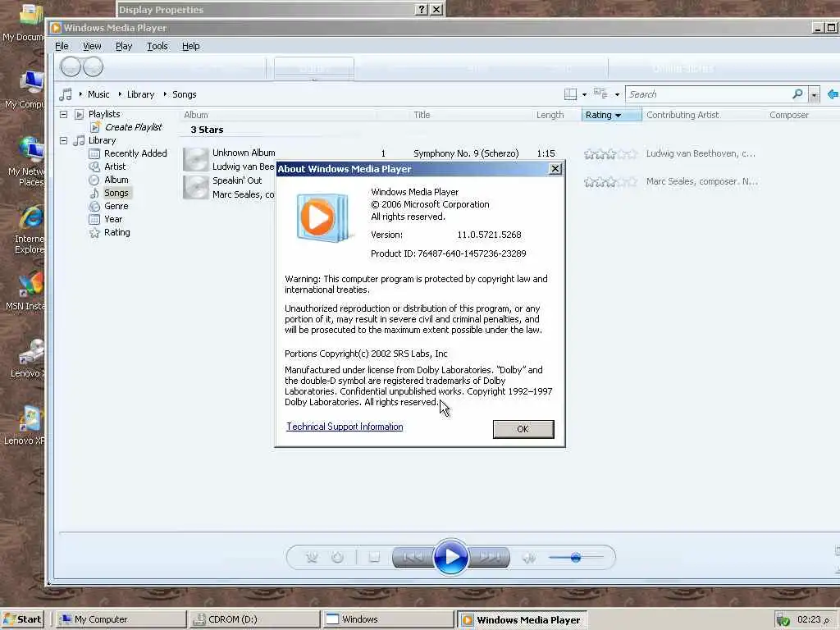Screen dimensions: 840x630
Task: Open the Tools menu
Action: click(x=157, y=46)
